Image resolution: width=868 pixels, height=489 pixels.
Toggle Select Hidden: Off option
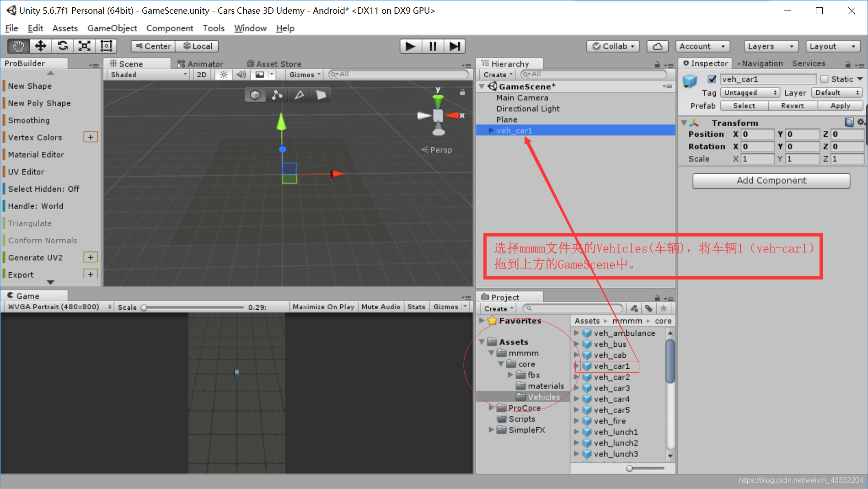43,189
